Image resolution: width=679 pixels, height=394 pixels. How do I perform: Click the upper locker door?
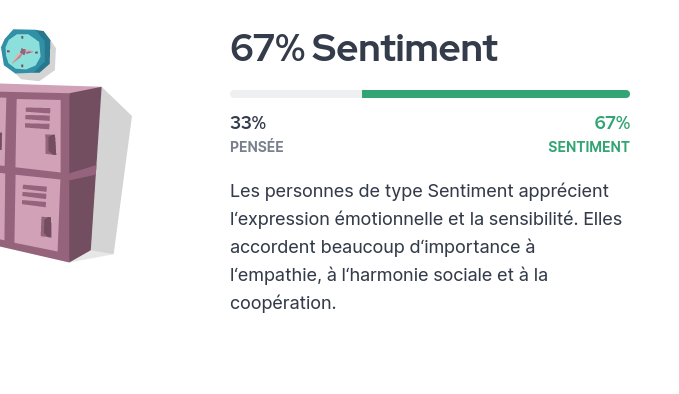(x=38, y=135)
